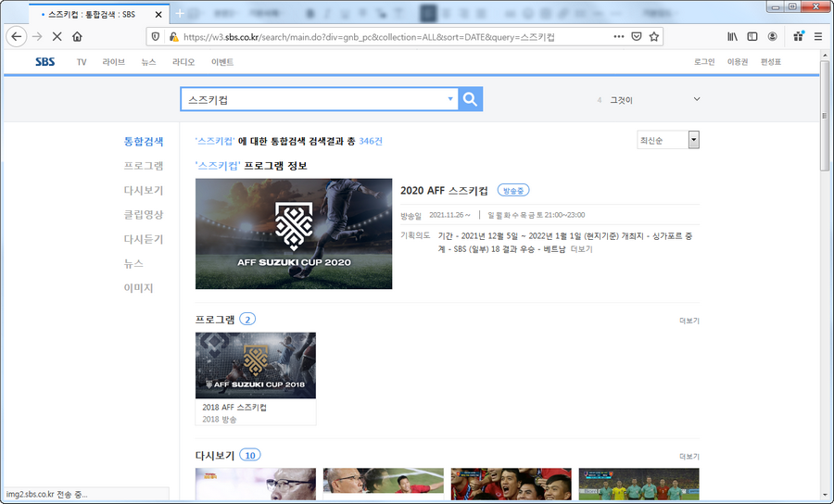The width and height of the screenshot is (834, 504).
Task: Select 프로그램 in left sidebar
Action: pyautogui.click(x=144, y=166)
